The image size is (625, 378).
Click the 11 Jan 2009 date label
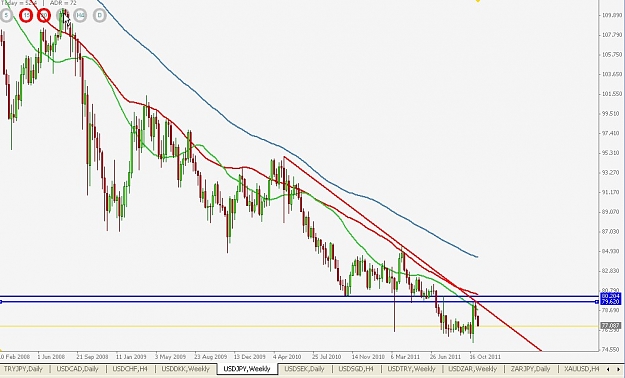pyautogui.click(x=131, y=356)
